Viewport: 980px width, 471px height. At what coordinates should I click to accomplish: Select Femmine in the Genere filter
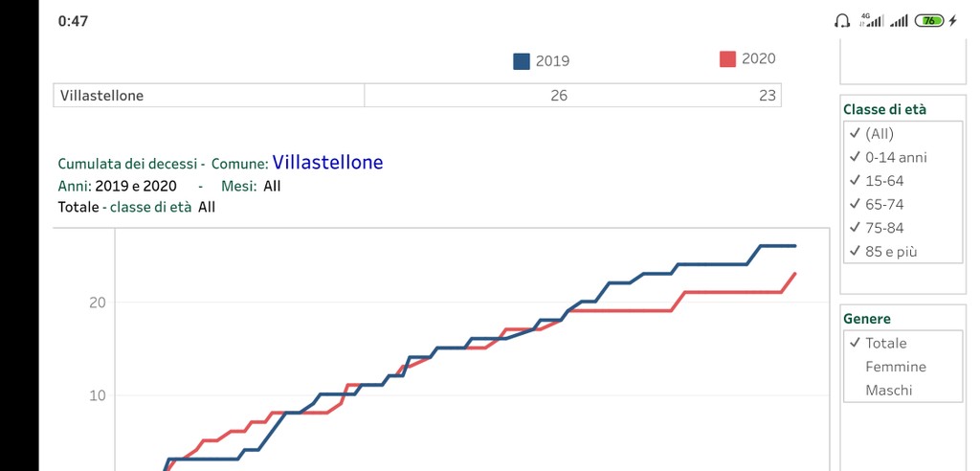click(x=895, y=367)
